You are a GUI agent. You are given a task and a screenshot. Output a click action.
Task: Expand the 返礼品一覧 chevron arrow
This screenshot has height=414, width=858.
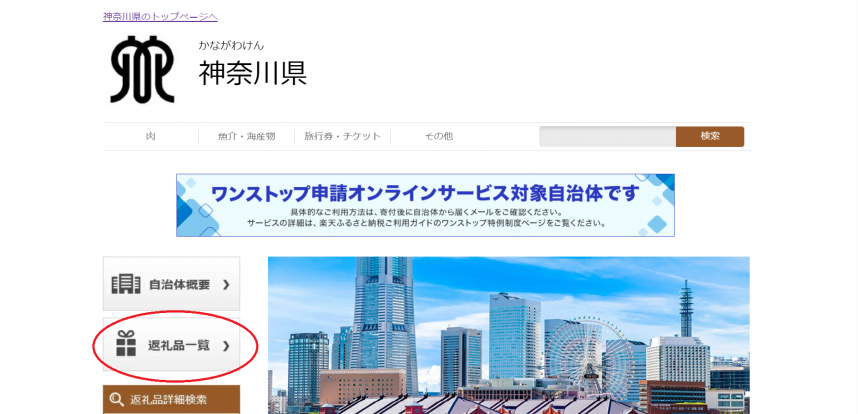point(226,346)
